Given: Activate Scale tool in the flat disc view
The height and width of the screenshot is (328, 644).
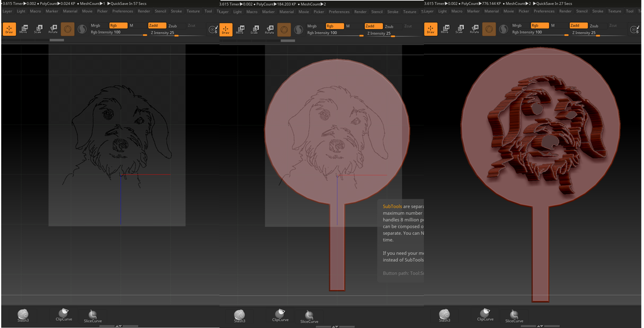Looking at the screenshot, I should point(255,29).
